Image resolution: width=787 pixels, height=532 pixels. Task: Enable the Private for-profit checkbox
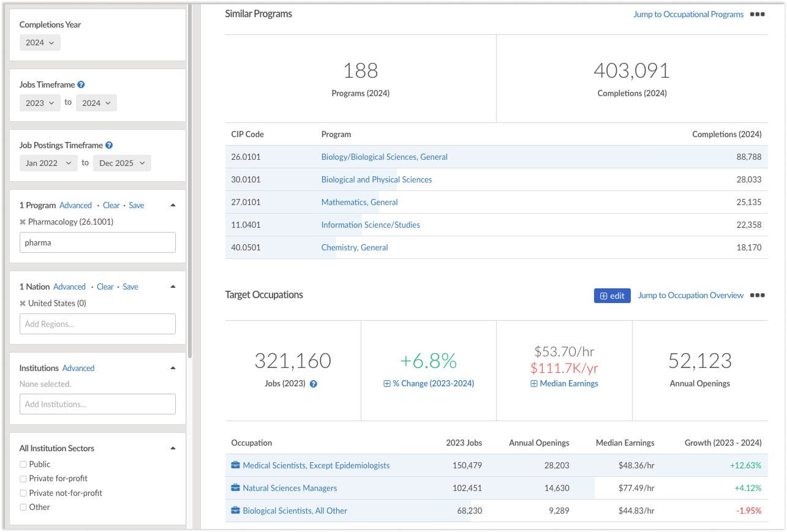(x=23, y=478)
